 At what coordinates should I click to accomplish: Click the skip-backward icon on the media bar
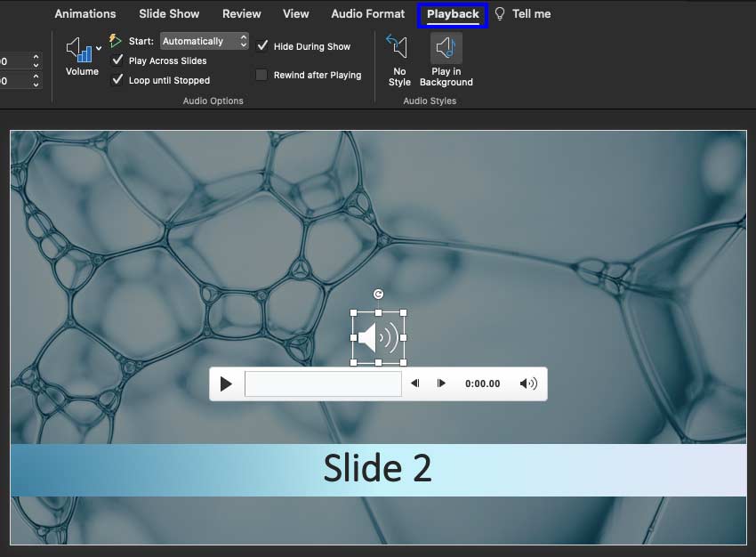tap(414, 383)
